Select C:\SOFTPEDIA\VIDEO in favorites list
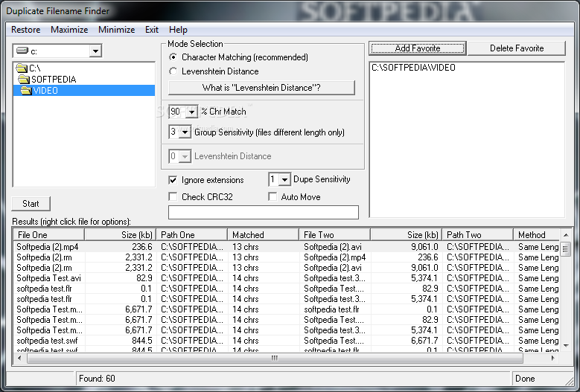Screen dimensions: 580x392 (x=413, y=68)
